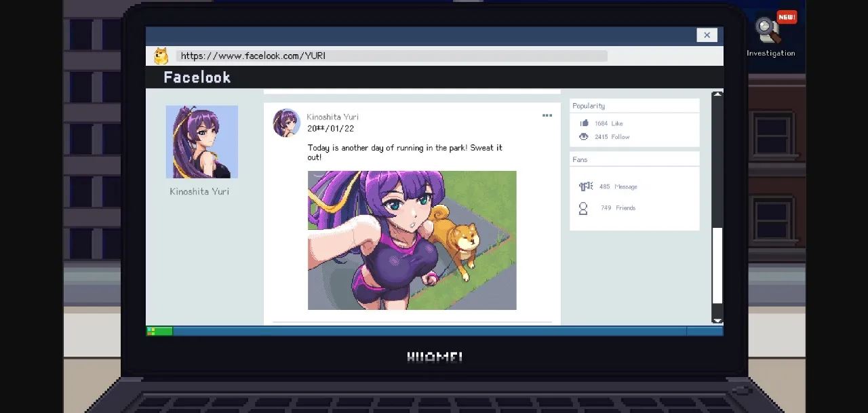Expand more options via the three dots

[547, 115]
